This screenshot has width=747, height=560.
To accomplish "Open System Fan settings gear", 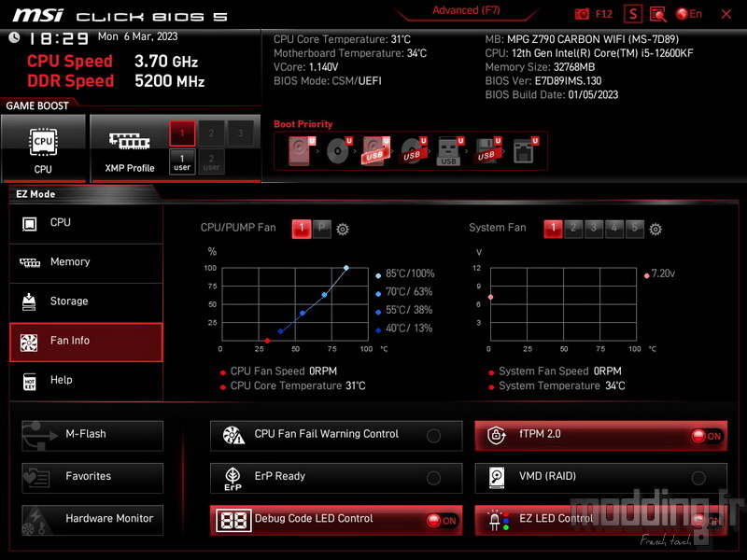I will 655,229.
